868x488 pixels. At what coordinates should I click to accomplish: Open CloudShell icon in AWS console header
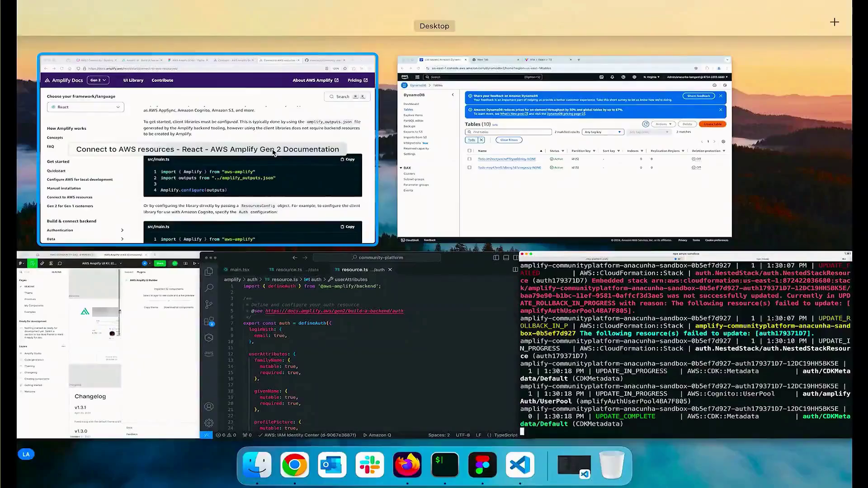coord(601,77)
